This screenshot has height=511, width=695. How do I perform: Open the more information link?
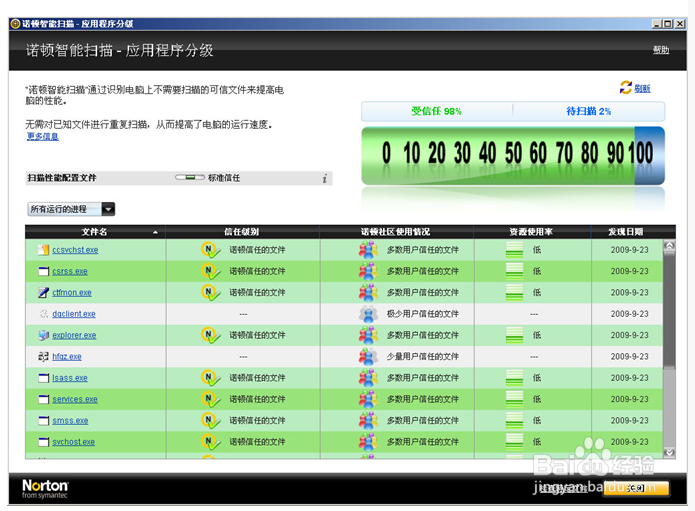point(43,137)
